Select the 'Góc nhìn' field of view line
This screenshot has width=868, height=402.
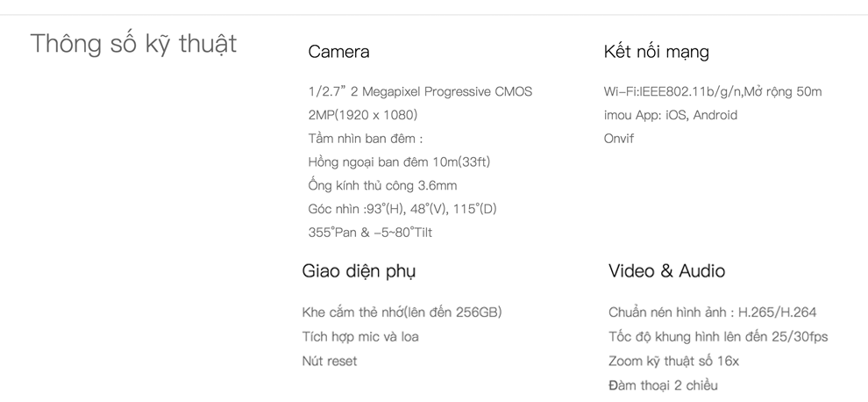coord(402,209)
